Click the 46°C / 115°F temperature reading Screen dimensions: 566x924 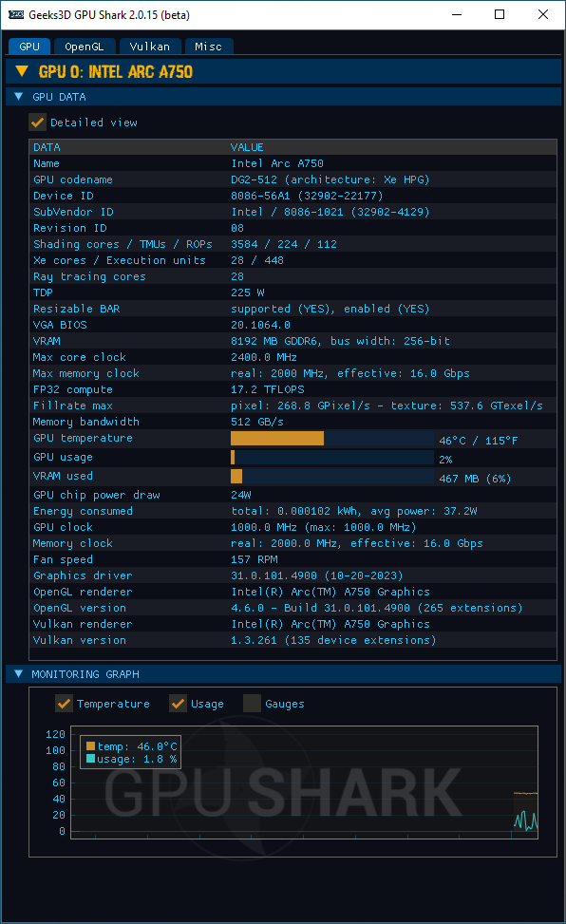point(478,441)
